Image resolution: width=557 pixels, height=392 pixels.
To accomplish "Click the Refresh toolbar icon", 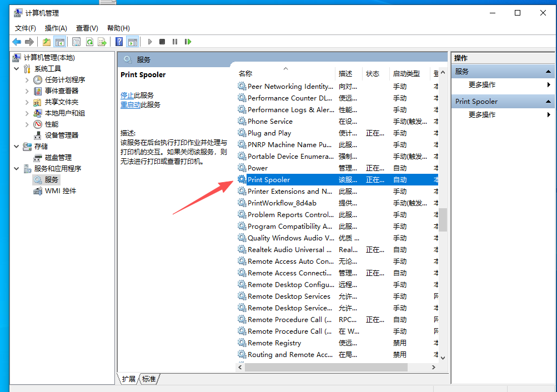I will pyautogui.click(x=89, y=42).
